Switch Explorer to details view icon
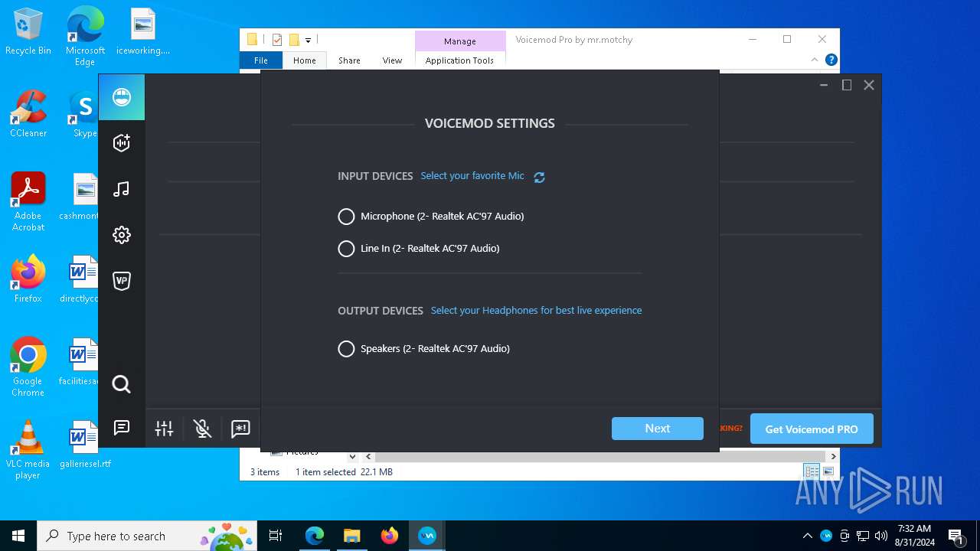The image size is (980, 551). click(812, 471)
